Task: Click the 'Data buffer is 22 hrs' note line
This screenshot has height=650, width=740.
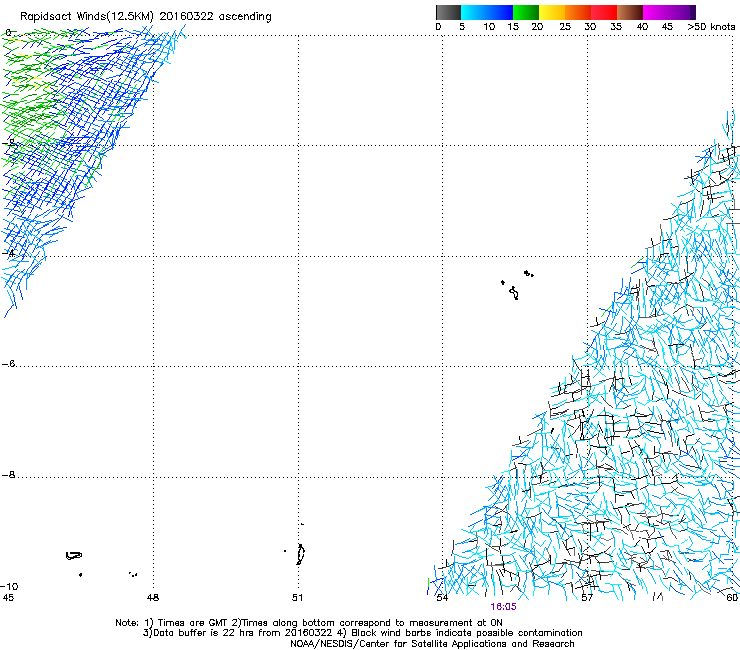Action: (x=362, y=633)
